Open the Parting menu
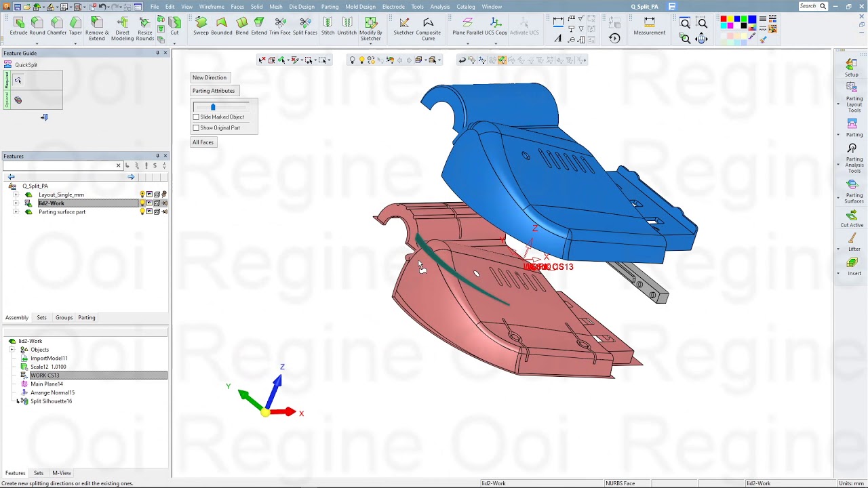The image size is (868, 488). click(x=330, y=7)
